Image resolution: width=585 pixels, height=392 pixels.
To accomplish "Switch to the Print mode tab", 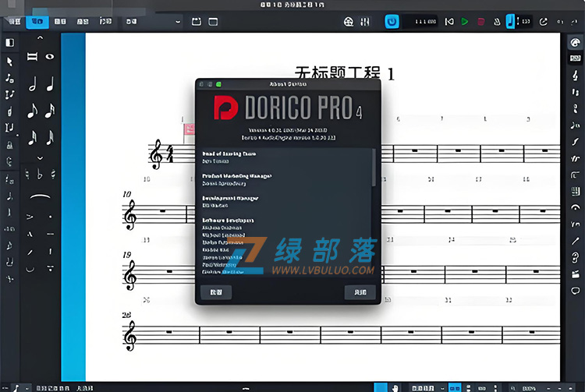I will click(105, 22).
